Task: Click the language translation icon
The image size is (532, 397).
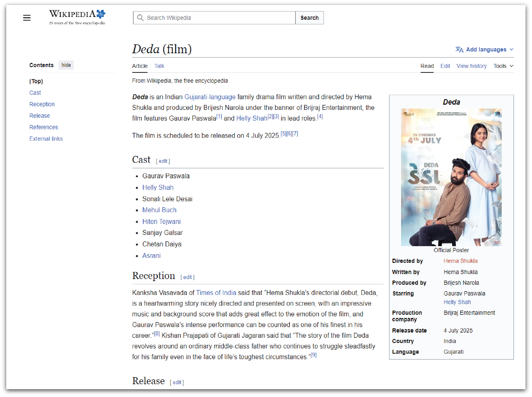Action: (x=459, y=49)
